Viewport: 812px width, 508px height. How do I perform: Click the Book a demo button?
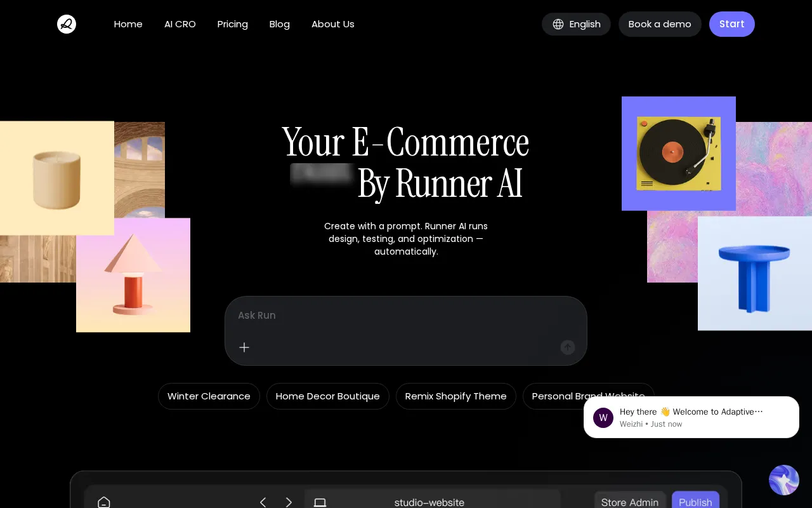[660, 24]
